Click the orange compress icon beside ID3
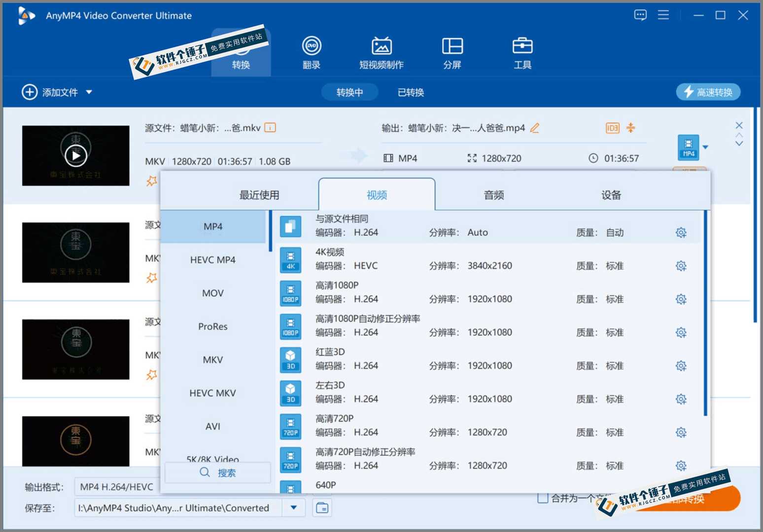 (631, 128)
